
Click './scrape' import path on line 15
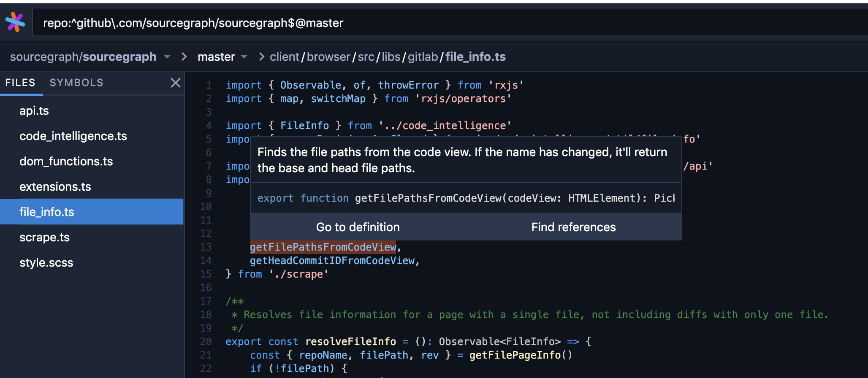point(298,274)
